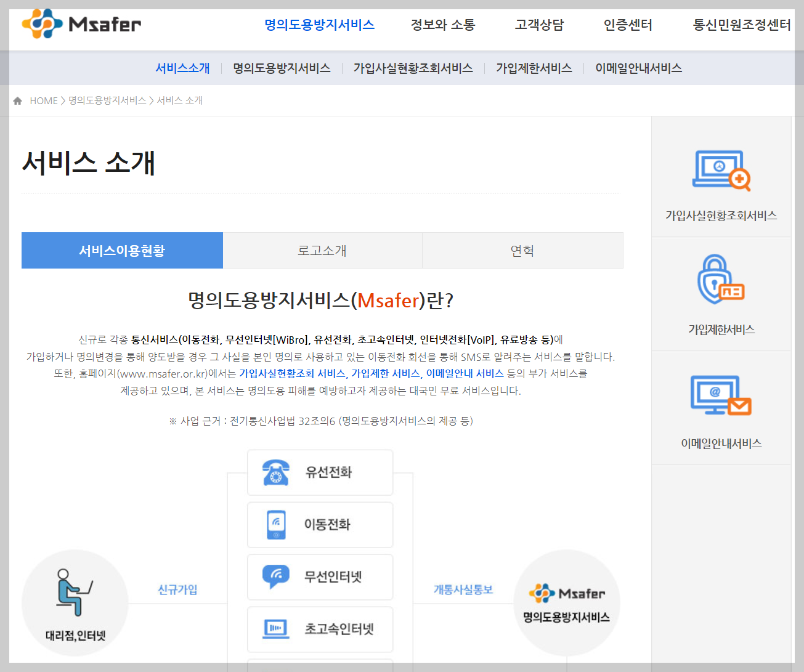
Task: Click the home icon in breadcrumb
Action: (x=17, y=100)
